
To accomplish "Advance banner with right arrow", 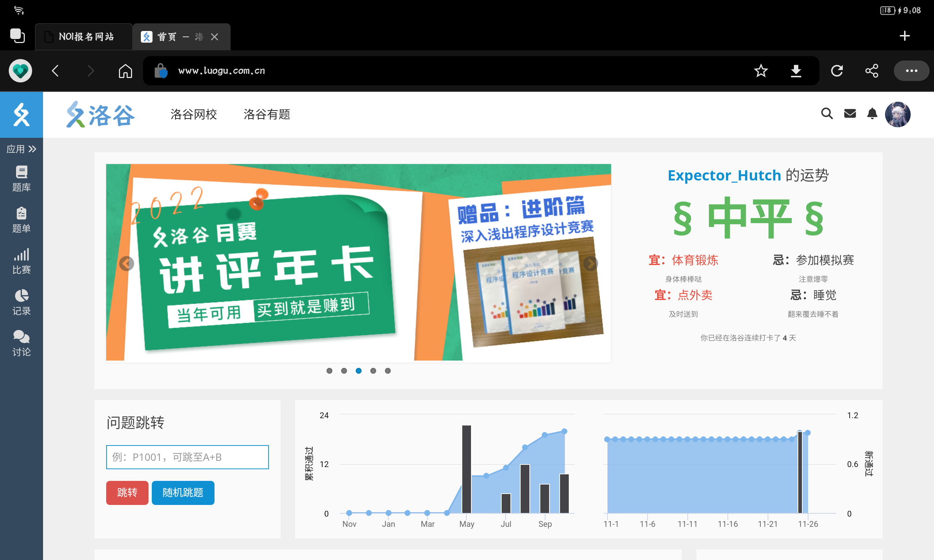I will pyautogui.click(x=590, y=263).
